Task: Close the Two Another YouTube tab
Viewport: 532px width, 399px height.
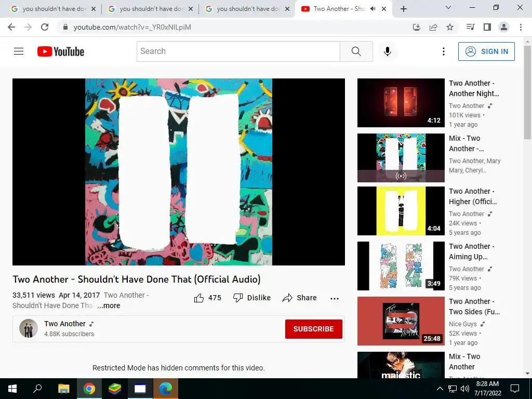Action: (384, 9)
